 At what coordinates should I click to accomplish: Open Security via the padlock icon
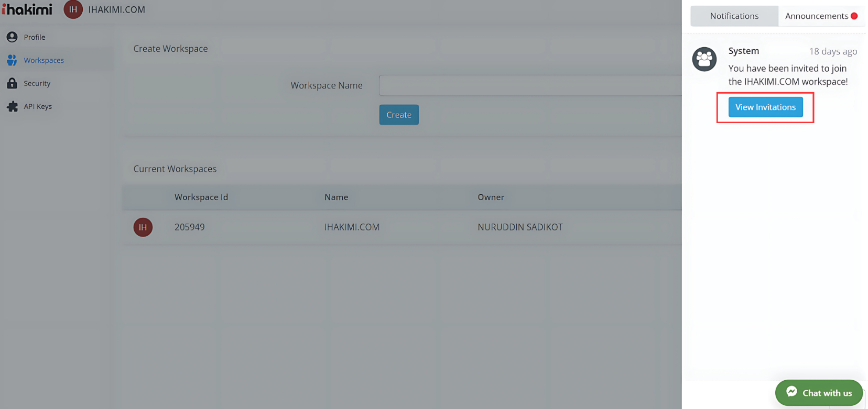coord(12,83)
